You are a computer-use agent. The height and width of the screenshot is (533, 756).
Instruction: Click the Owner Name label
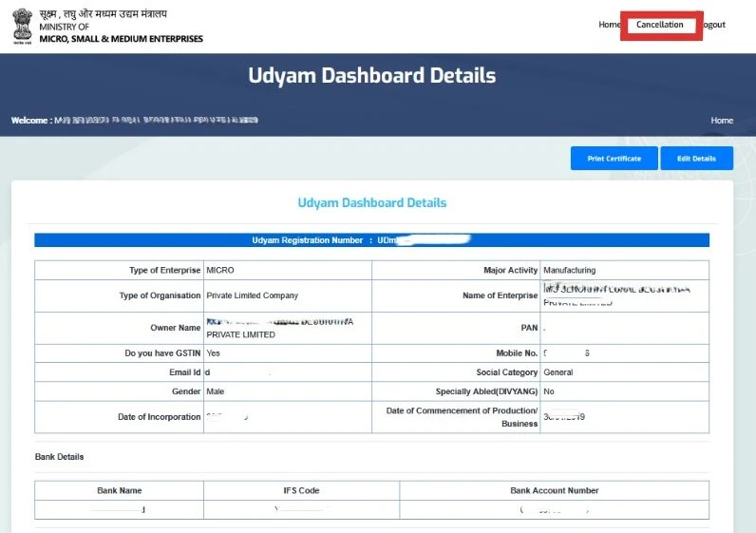[175, 328]
